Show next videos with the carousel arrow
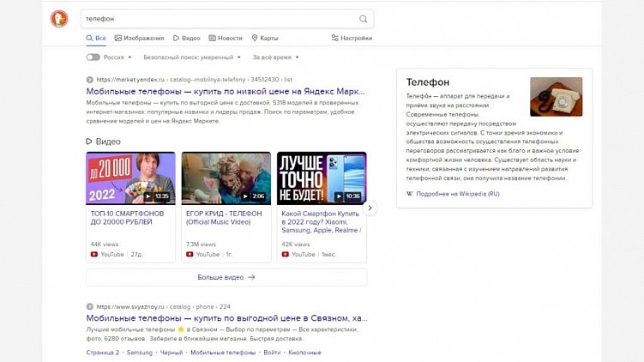This screenshot has width=644, height=362. 370,208
